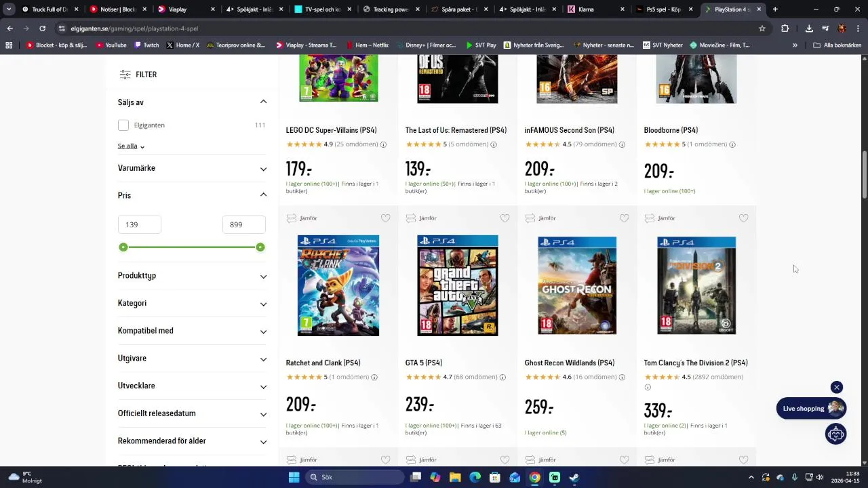This screenshot has width=868, height=488.
Task: Save The Division 2 via heart icon
Action: (743, 218)
